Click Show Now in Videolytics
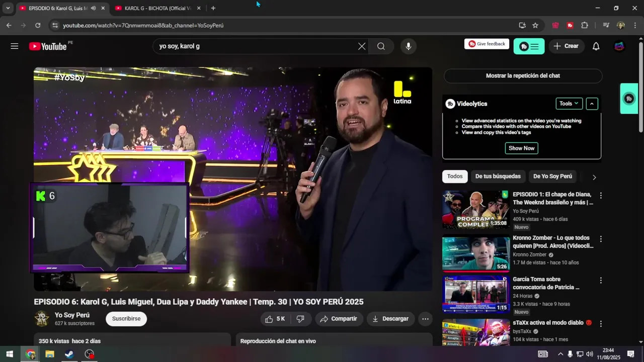Viewport: 644px width, 362px height. click(x=521, y=148)
